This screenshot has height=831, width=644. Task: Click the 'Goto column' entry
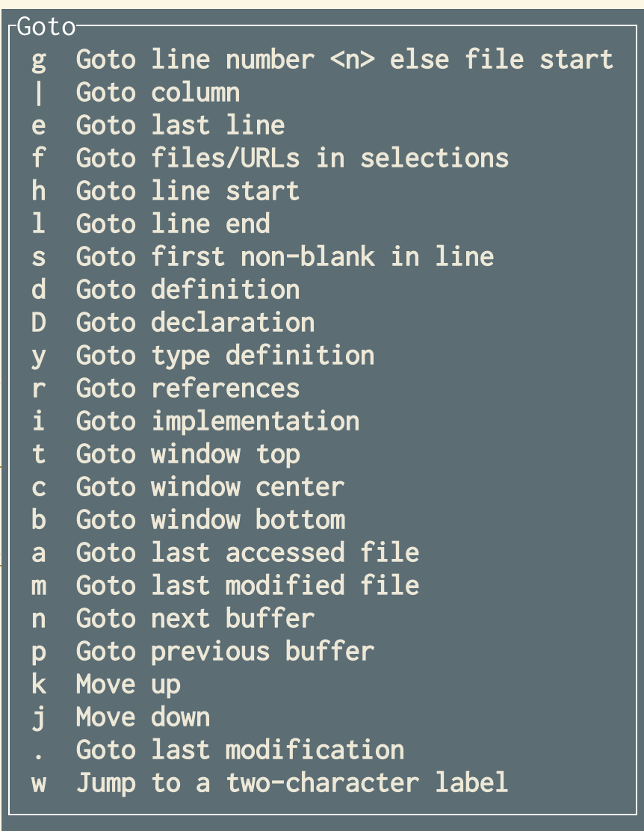click(158, 92)
